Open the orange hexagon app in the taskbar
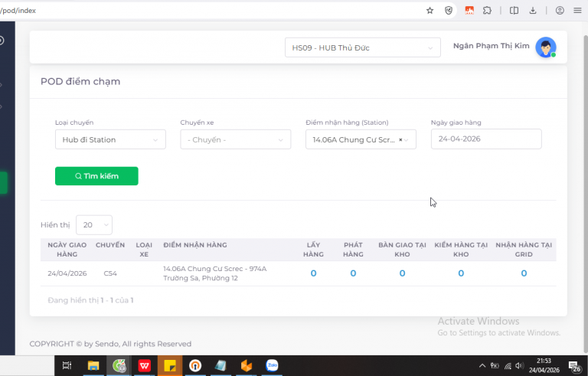 coord(246,365)
